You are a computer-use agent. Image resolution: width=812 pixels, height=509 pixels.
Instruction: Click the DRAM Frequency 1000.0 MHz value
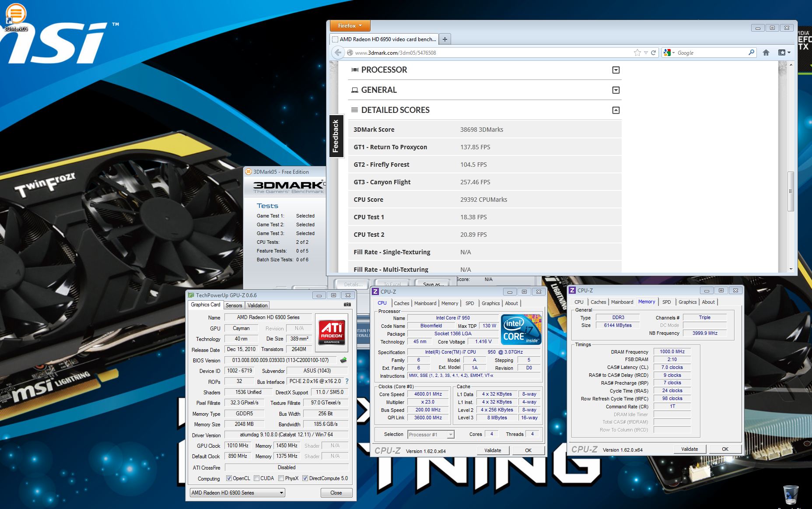pos(672,351)
